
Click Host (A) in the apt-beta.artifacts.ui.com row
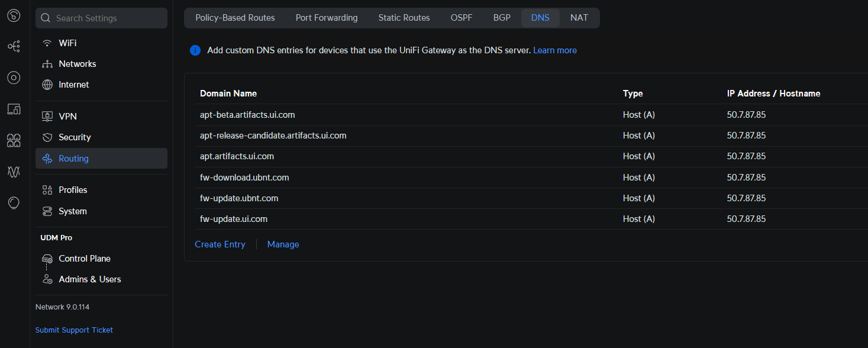[x=639, y=115]
